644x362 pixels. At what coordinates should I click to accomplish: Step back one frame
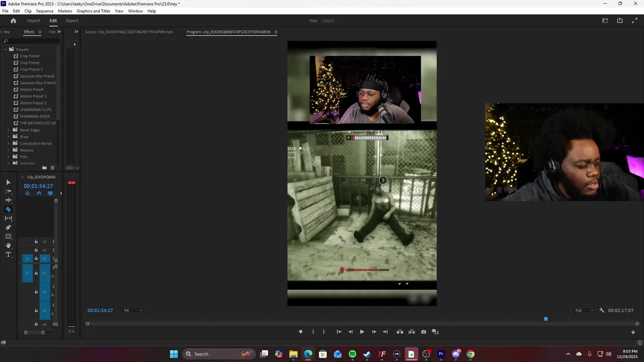351,332
